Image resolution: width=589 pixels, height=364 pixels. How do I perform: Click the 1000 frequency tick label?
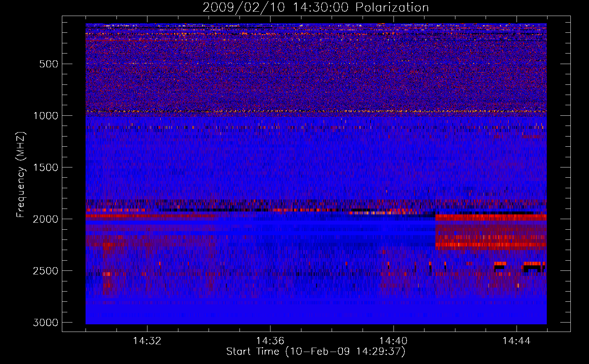click(46, 116)
